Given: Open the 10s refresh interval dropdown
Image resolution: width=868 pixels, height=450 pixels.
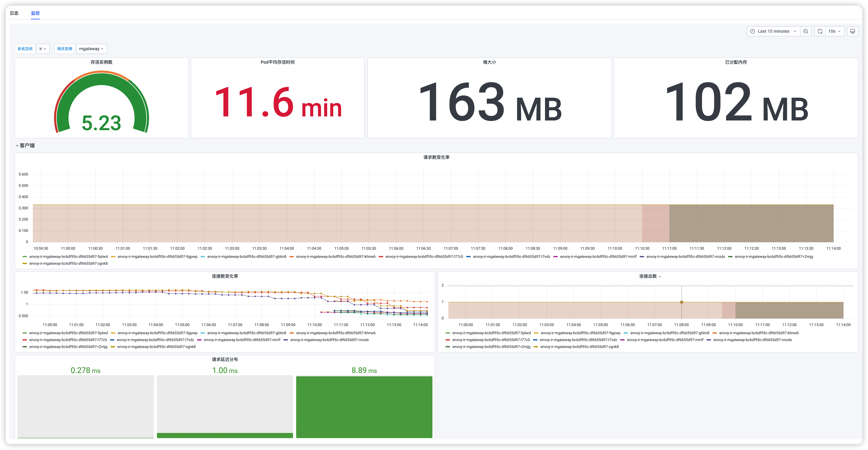Looking at the screenshot, I should click(834, 31).
